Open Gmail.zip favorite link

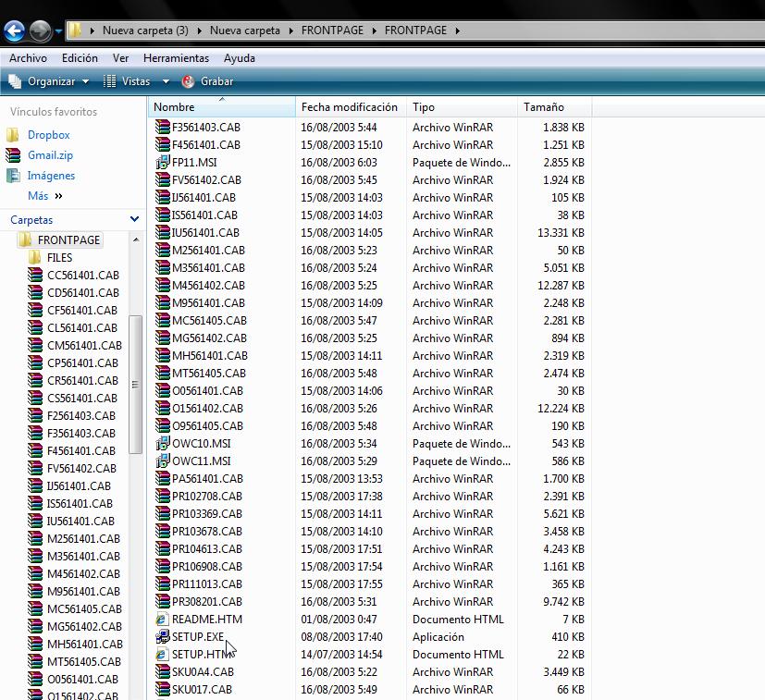[x=50, y=155]
